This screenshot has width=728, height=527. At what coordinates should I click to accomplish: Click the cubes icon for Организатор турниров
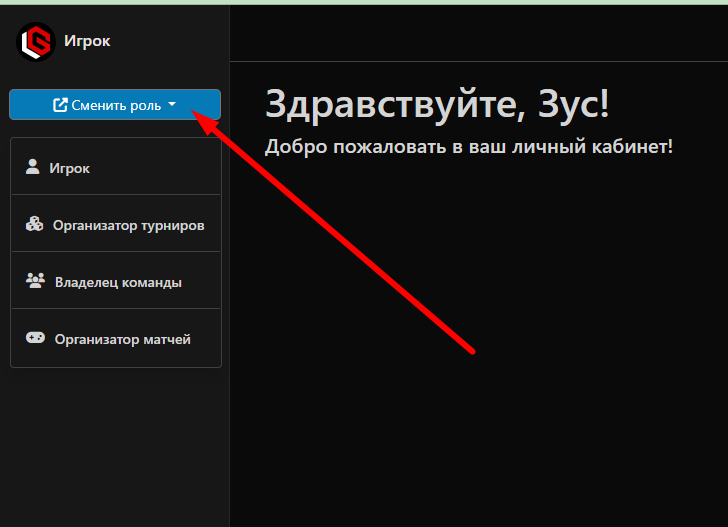point(34,225)
